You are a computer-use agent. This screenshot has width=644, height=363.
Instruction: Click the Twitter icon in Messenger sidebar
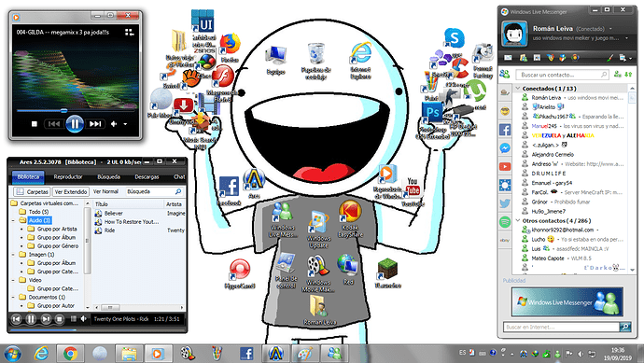pyautogui.click(x=505, y=203)
